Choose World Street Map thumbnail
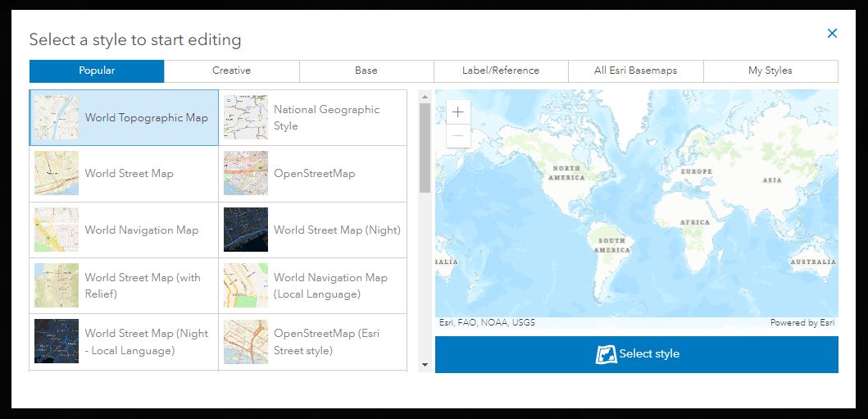The image size is (868, 419). (x=57, y=173)
